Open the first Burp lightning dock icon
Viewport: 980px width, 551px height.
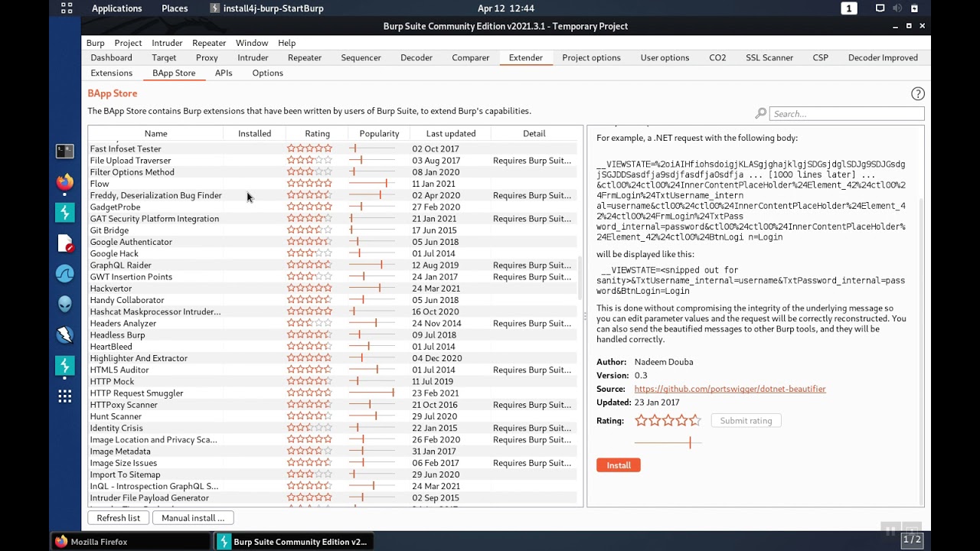point(65,212)
